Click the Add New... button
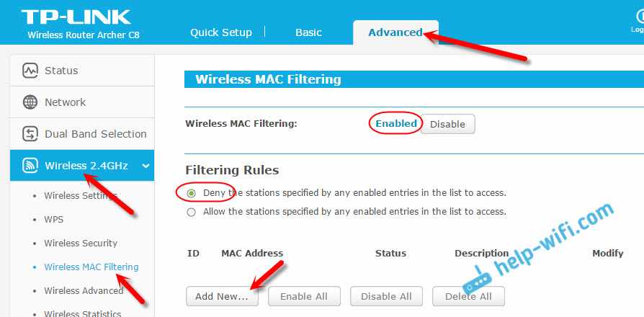Viewport: 644px width, 317px height. pos(222,297)
